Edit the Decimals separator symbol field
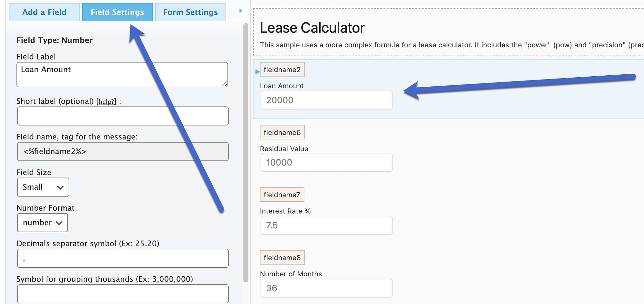 point(122,258)
